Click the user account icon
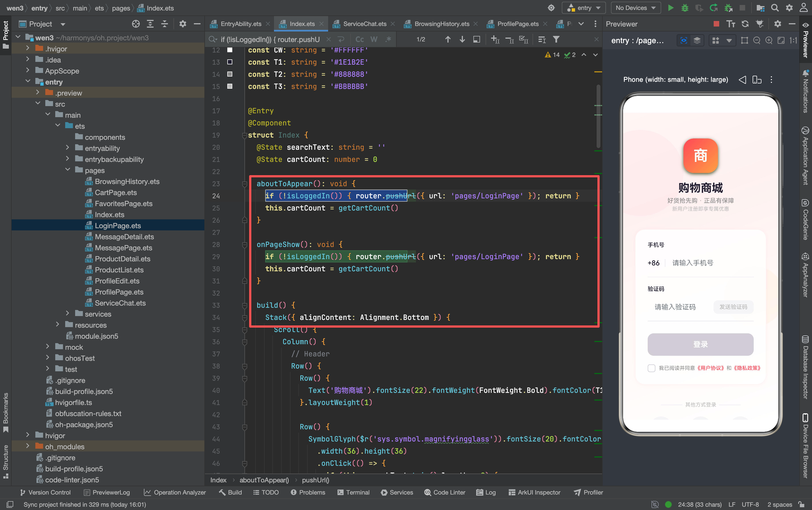 click(803, 8)
